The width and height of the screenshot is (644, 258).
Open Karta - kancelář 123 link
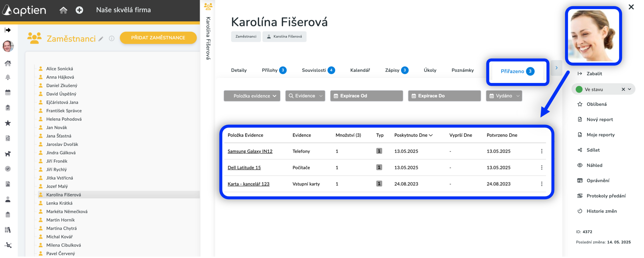coord(249,184)
